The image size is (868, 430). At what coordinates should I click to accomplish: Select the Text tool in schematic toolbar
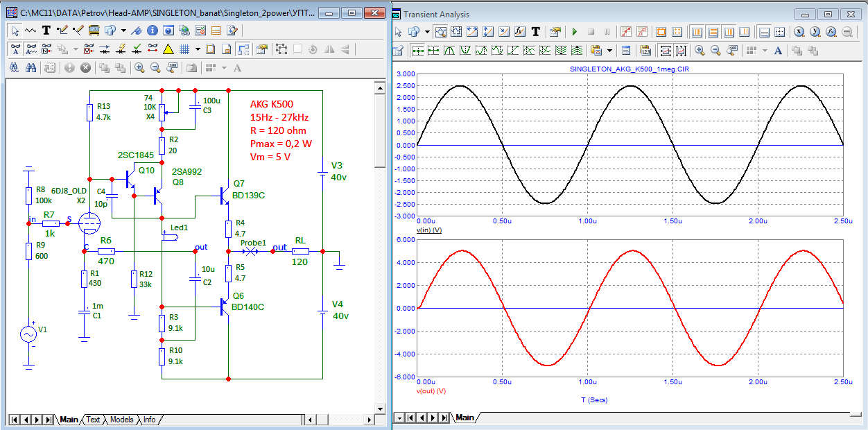[x=46, y=31]
